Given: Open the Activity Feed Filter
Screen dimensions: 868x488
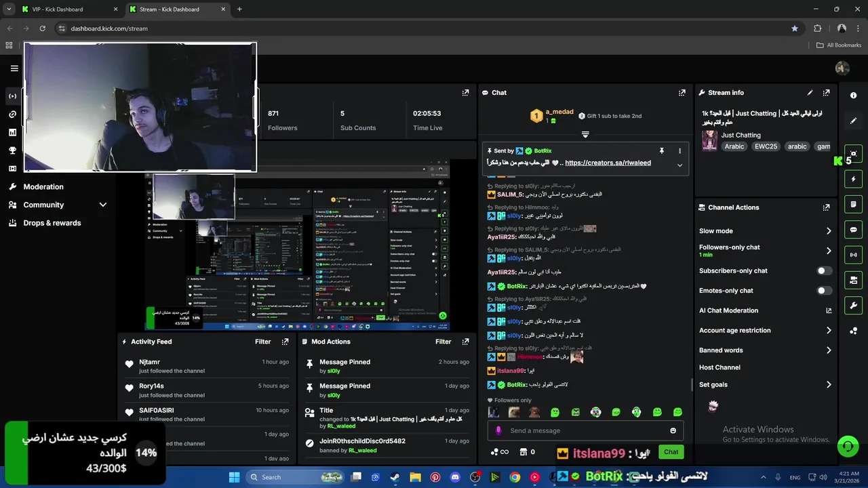Looking at the screenshot, I should click(262, 342).
